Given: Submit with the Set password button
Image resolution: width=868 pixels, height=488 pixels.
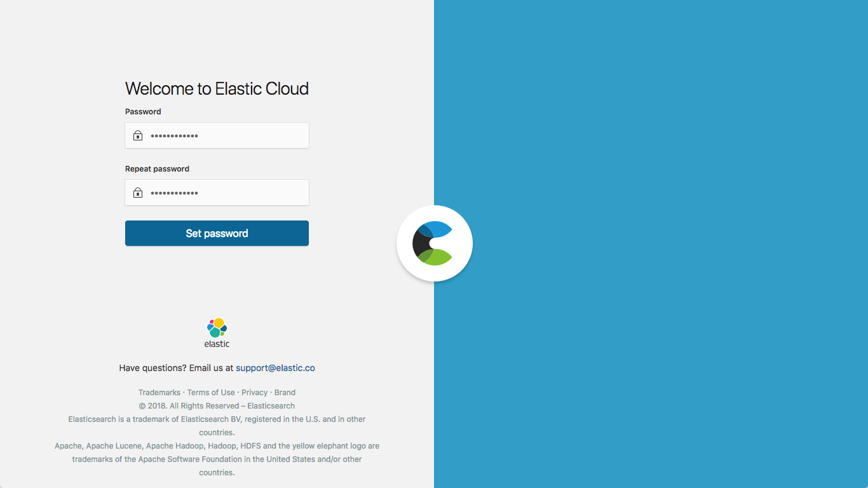Looking at the screenshot, I should click(x=217, y=233).
